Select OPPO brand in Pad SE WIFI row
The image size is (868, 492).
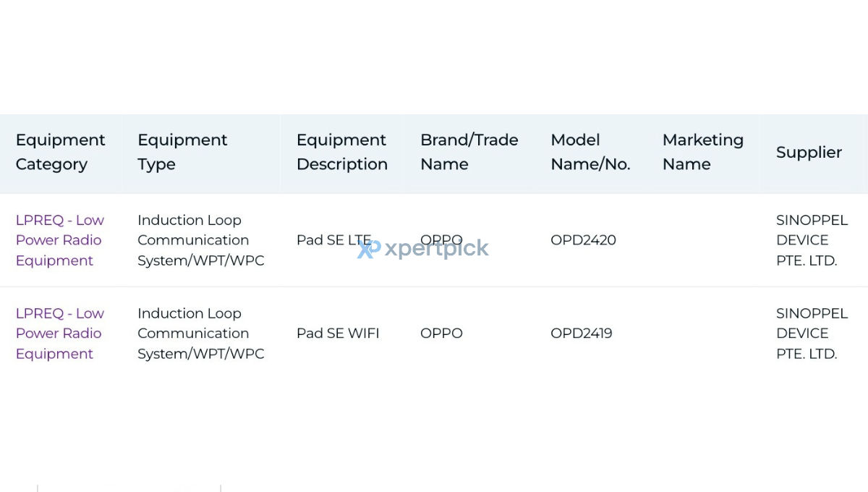point(441,334)
